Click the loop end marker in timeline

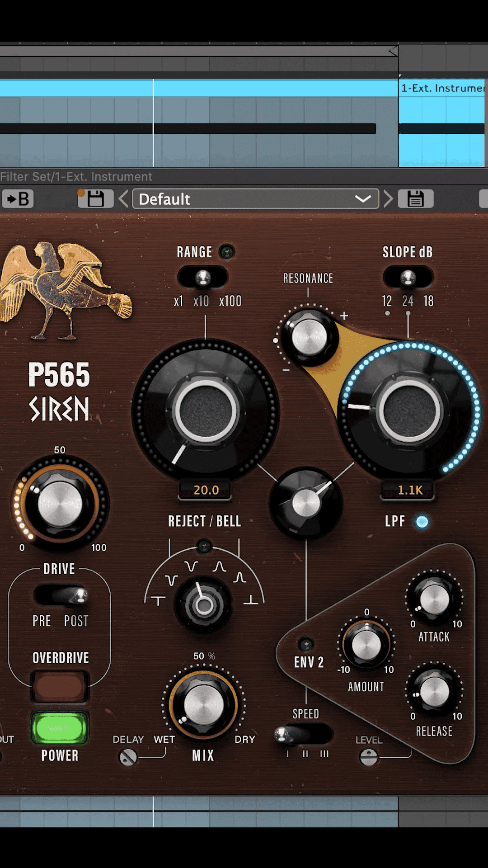(x=393, y=51)
